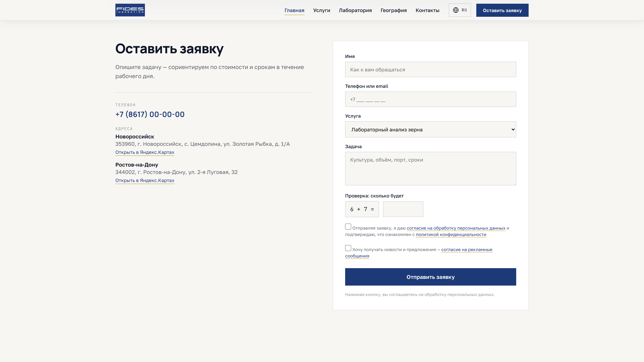Open Яндекс.Карты link for Ростов-на-Дону
Viewport: 644px width, 362px height.
145,180
